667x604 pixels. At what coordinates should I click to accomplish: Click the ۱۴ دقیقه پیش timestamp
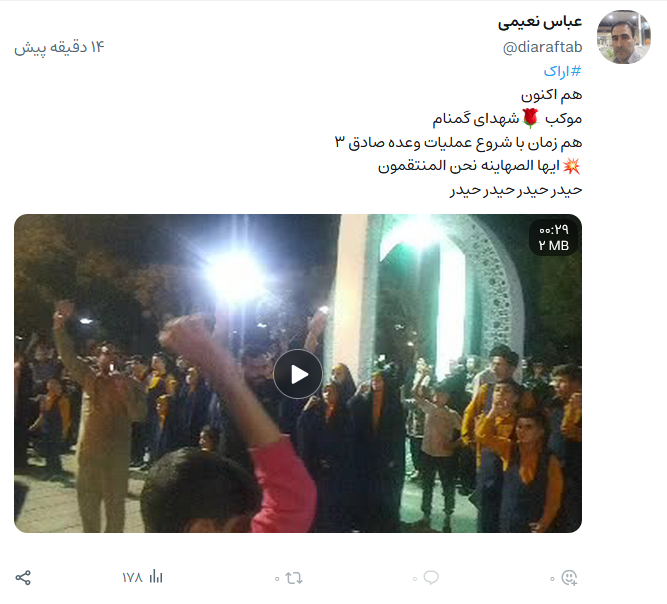pos(59,47)
